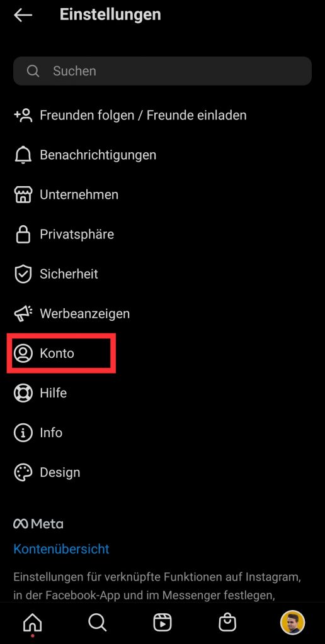The width and height of the screenshot is (325, 644).
Task: Tap the lifebuoy icon for Hilfe
Action: [x=23, y=393]
